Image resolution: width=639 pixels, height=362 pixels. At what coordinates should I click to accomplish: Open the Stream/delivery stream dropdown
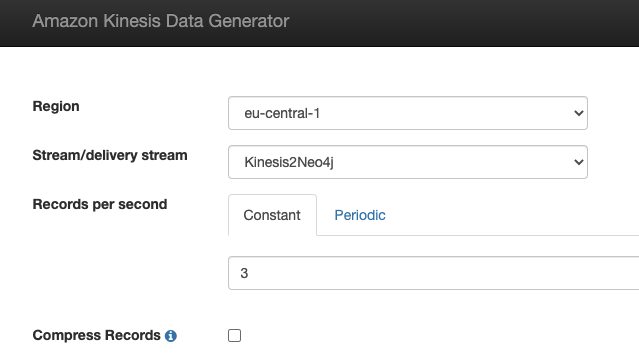point(408,162)
